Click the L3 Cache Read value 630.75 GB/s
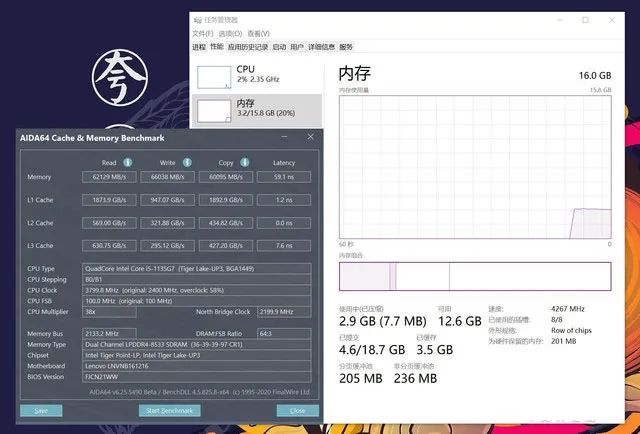The height and width of the screenshot is (434, 640). pyautogui.click(x=109, y=245)
